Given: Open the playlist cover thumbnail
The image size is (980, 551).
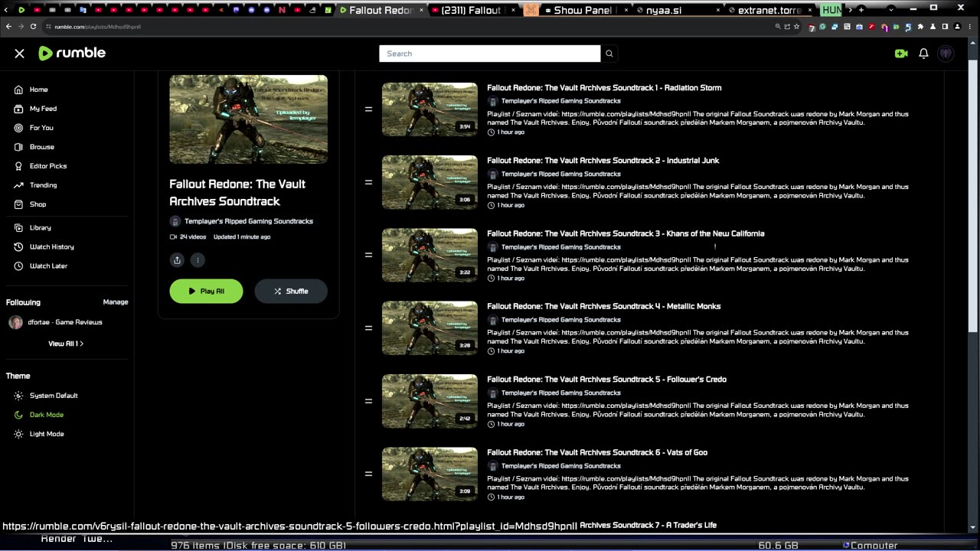Looking at the screenshot, I should 249,119.
